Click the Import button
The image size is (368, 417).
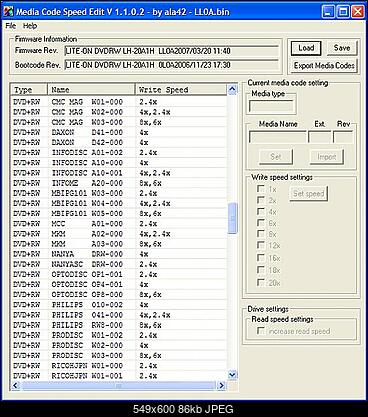pos(326,157)
